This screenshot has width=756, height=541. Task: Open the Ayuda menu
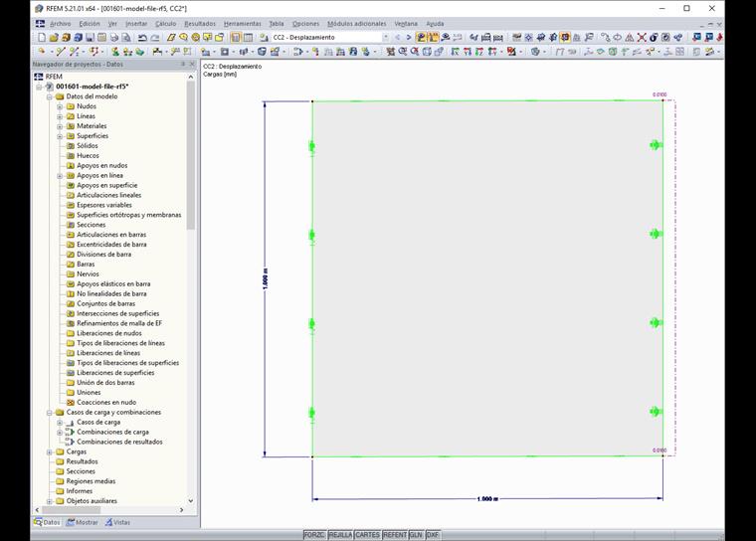tap(435, 24)
